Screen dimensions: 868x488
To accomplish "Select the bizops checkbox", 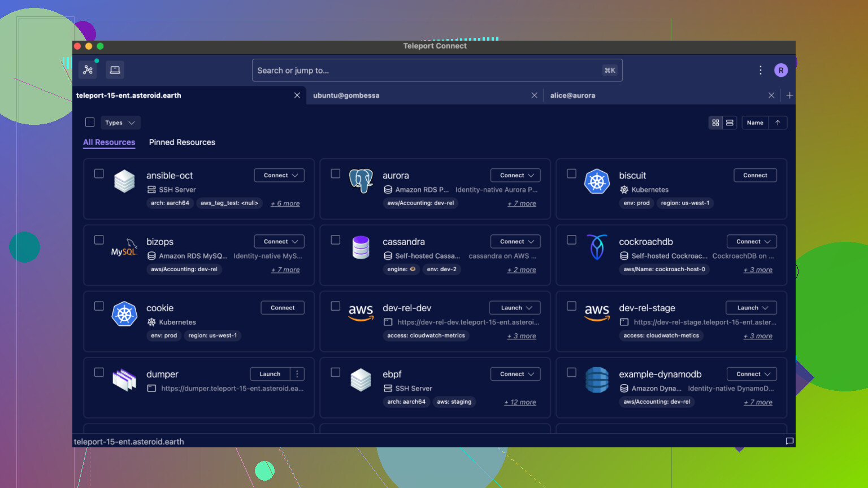I will click(99, 239).
